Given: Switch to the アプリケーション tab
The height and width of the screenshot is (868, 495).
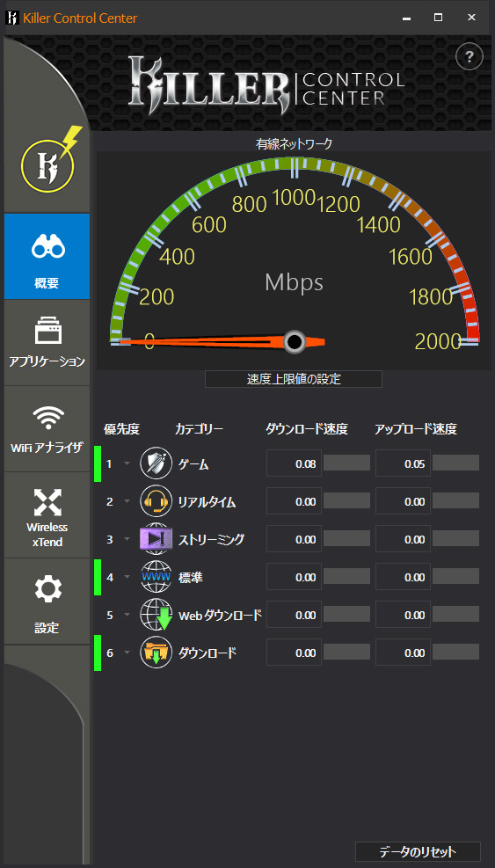Looking at the screenshot, I should click(x=47, y=343).
